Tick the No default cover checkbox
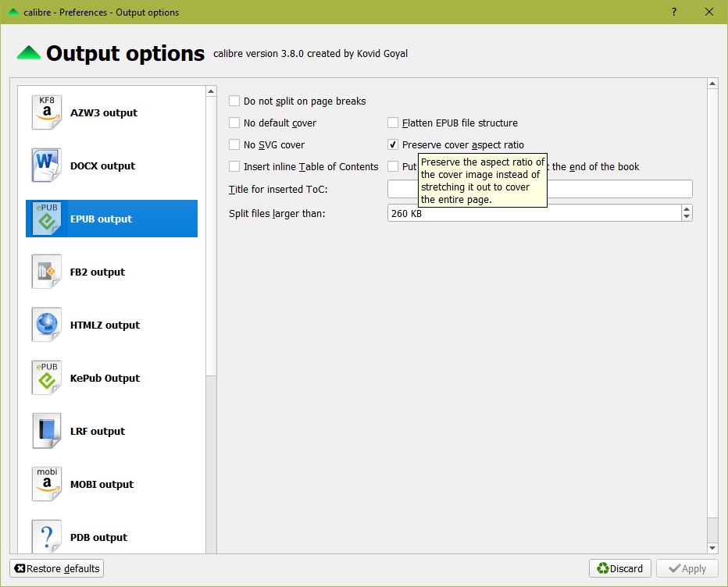Image resolution: width=728 pixels, height=587 pixels. click(234, 123)
